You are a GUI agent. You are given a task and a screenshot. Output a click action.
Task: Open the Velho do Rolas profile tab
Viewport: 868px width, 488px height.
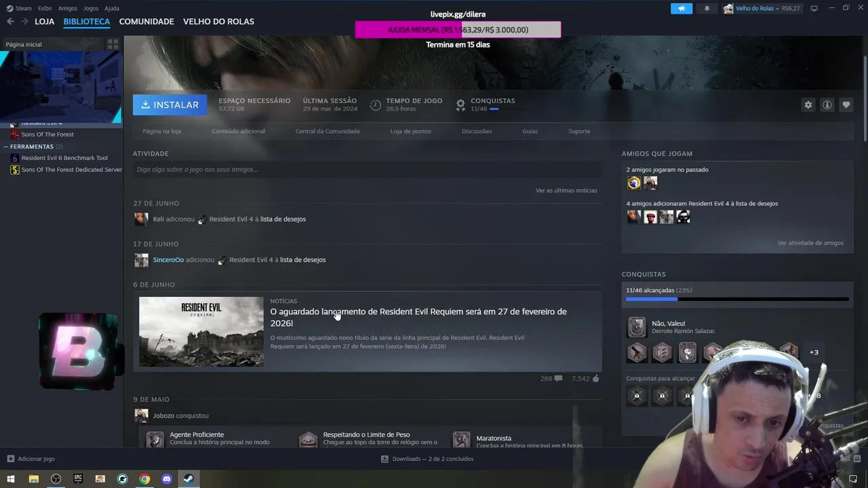[x=218, y=22]
